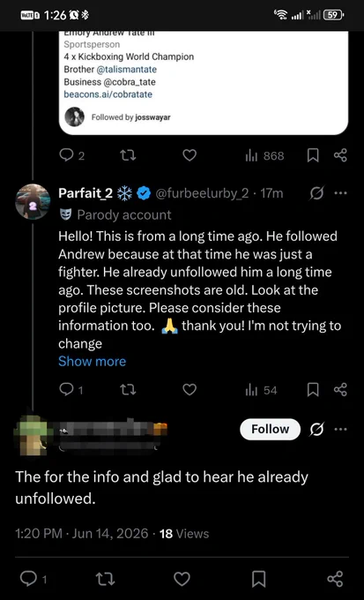Screen dimensions: 364x600
Task: Repost the main post at bottom
Action: point(106,579)
